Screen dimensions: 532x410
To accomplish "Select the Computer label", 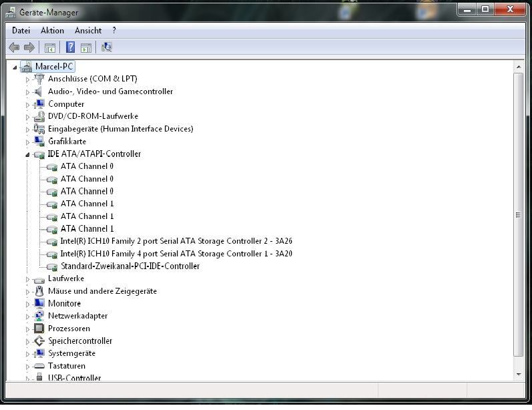I will (x=66, y=104).
